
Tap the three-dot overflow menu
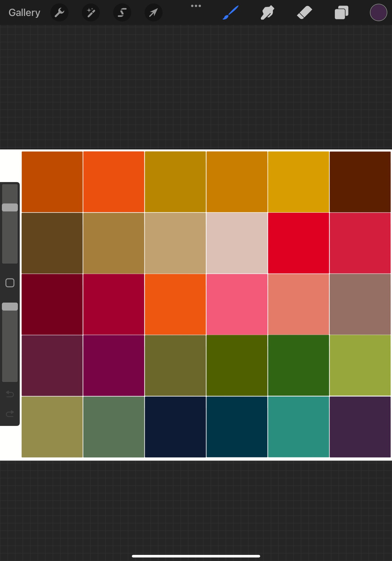click(196, 5)
